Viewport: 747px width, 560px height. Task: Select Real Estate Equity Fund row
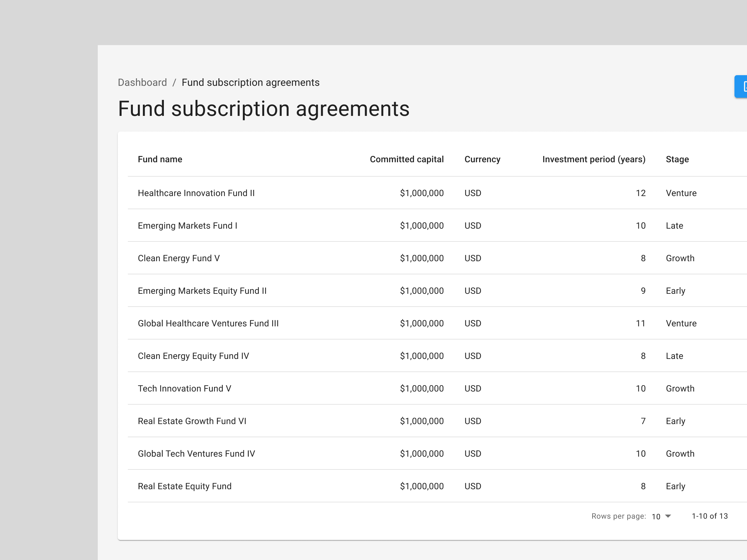[x=437, y=486]
